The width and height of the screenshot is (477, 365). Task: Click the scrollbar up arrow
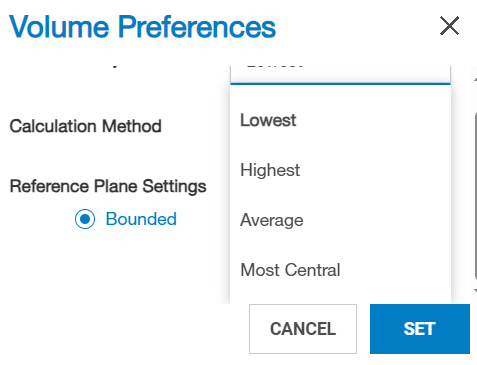pos(476,79)
